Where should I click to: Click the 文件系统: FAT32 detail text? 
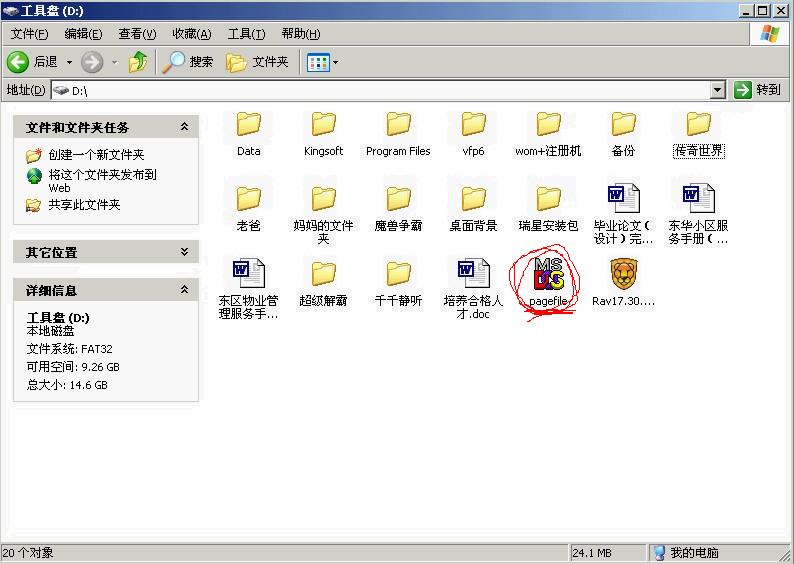[x=69, y=349]
